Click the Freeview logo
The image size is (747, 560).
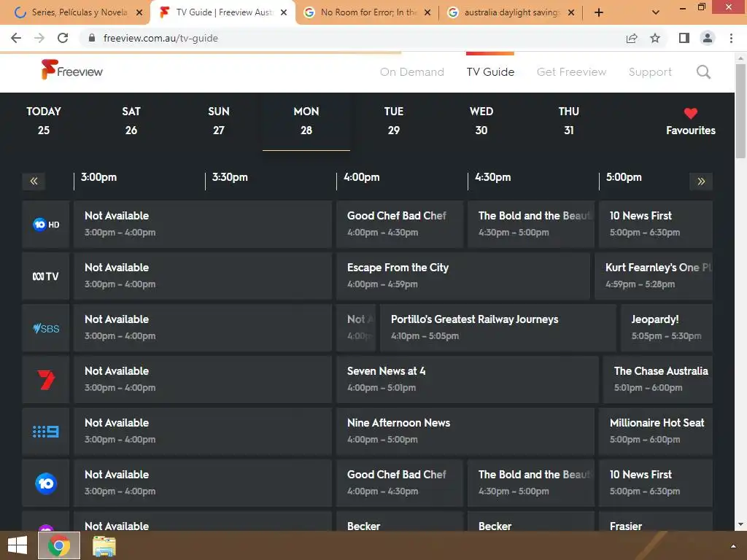click(x=72, y=70)
